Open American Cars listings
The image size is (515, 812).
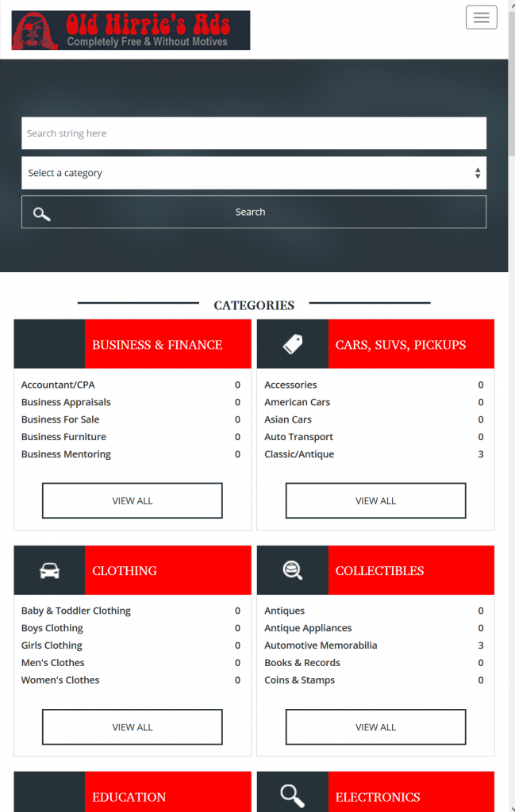coord(297,402)
